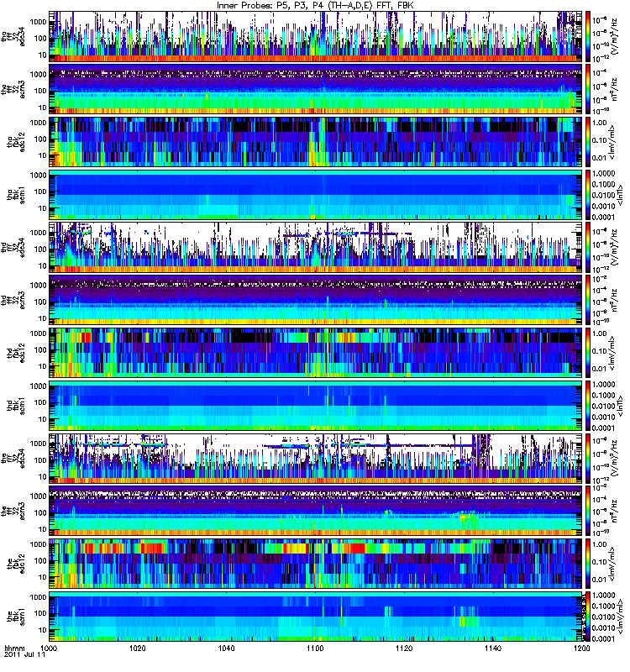This screenshot has height=672, width=630.
Task: Click the color bar of the edc34 panel
Action: [x=588, y=458]
